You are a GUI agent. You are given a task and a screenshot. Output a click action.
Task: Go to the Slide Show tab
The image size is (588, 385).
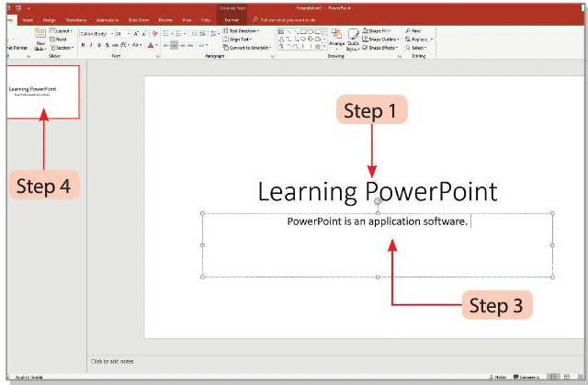(x=139, y=20)
